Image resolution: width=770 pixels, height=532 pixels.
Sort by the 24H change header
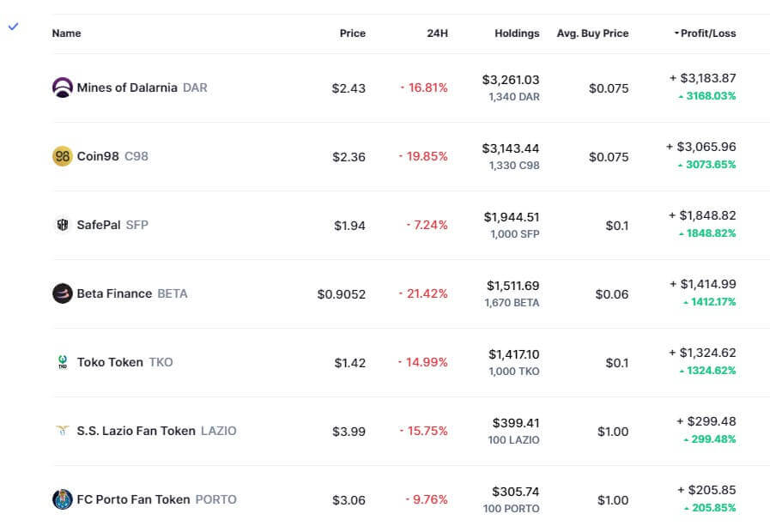437,33
